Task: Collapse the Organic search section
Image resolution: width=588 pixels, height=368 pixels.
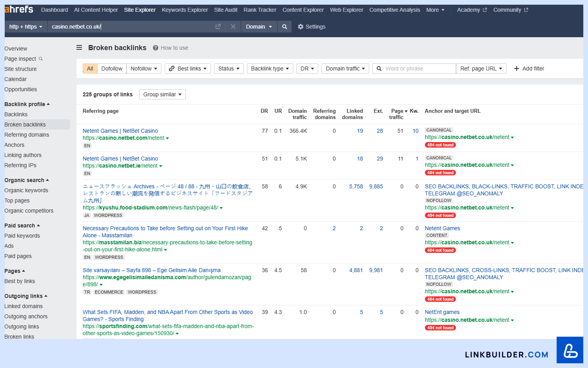Action: click(27, 180)
